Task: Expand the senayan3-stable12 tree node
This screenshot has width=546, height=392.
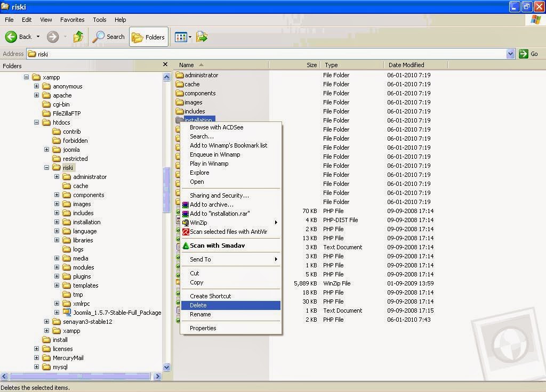Action: click(x=47, y=321)
